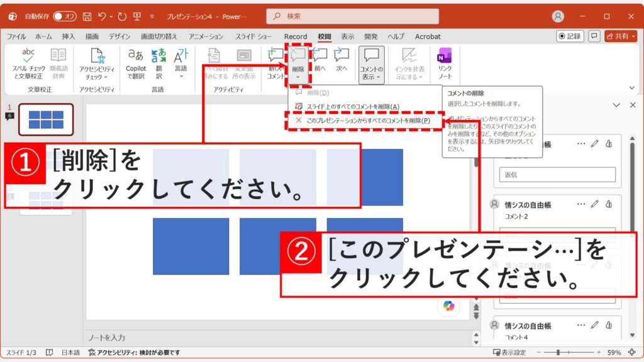Edit コメント 4 with pencil icon
The height and width of the screenshot is (362, 644).
595,325
